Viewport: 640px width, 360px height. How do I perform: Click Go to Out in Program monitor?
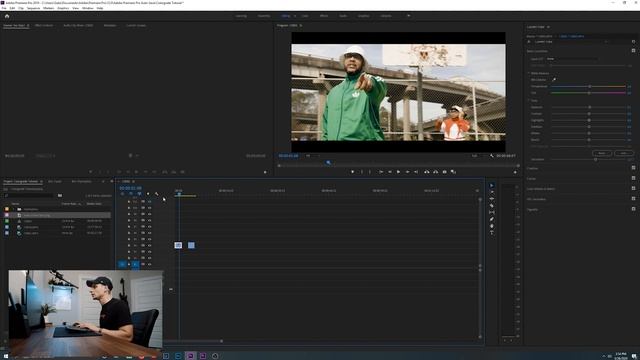[x=416, y=172]
